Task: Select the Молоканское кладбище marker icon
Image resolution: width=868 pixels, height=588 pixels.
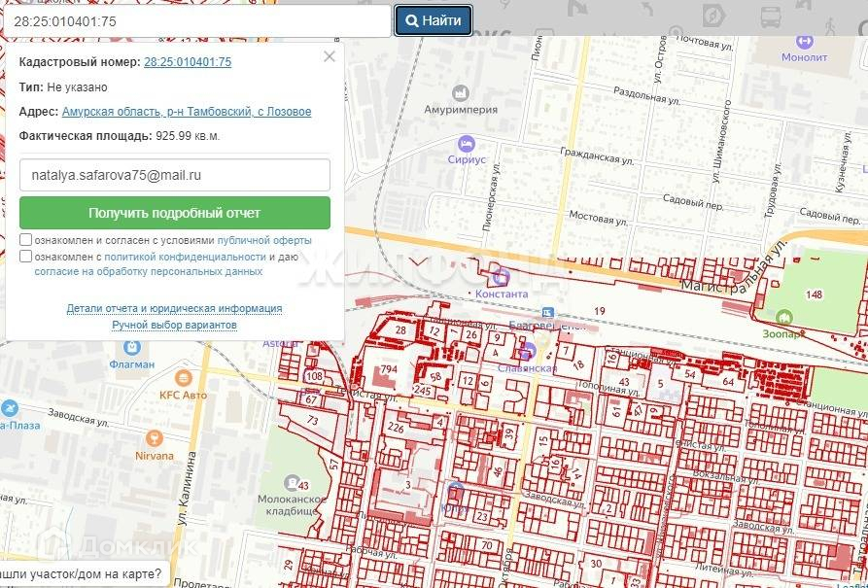Action: pos(292,483)
